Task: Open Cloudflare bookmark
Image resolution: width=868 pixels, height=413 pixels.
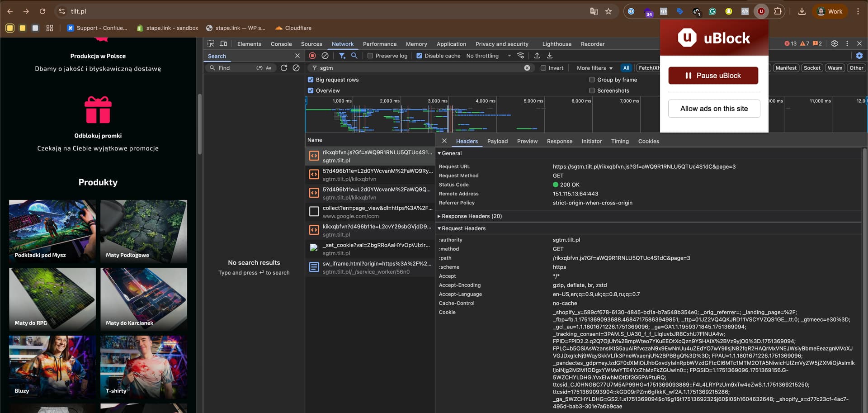Action: click(x=293, y=28)
